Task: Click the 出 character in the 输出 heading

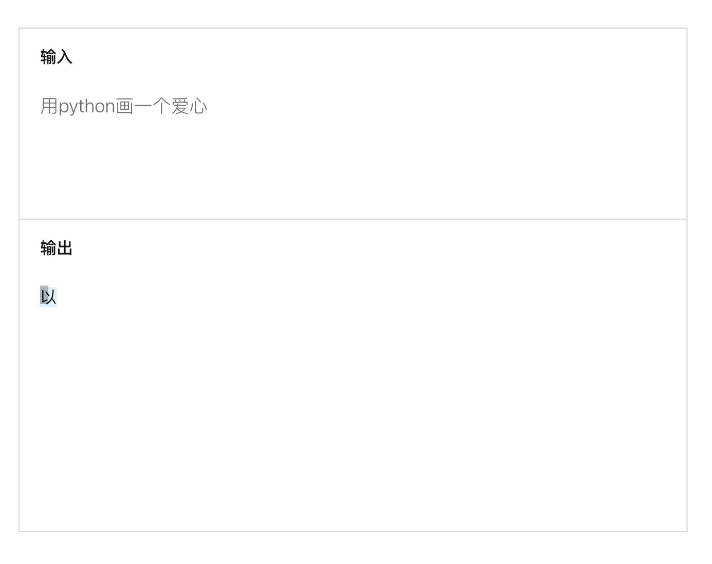Action: click(65, 248)
